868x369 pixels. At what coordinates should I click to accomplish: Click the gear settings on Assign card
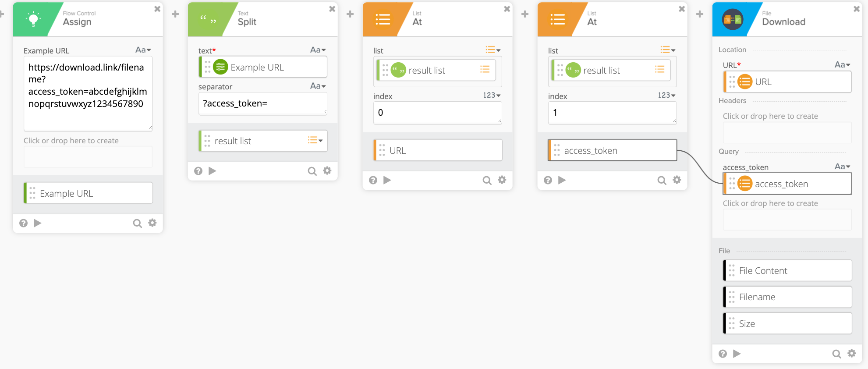pyautogui.click(x=152, y=223)
